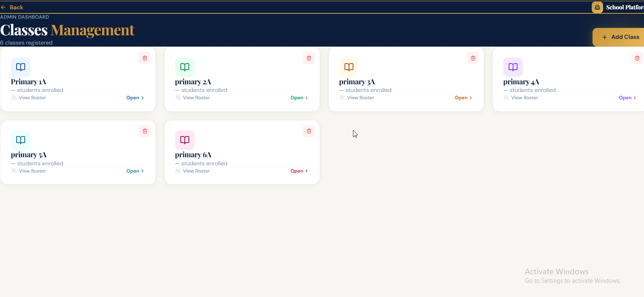The width and height of the screenshot is (644, 297).
Task: Delete primary 5A via trash icon
Action: tap(145, 131)
